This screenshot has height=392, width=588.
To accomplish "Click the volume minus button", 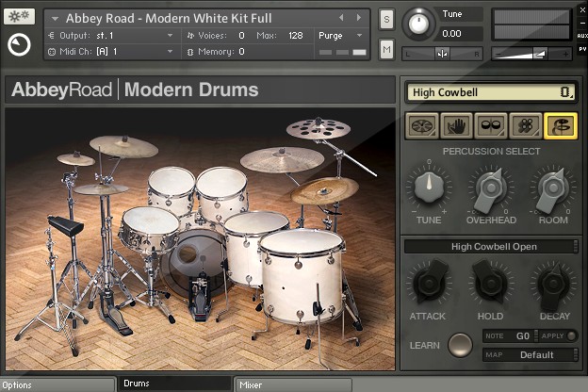I will 498,55.
